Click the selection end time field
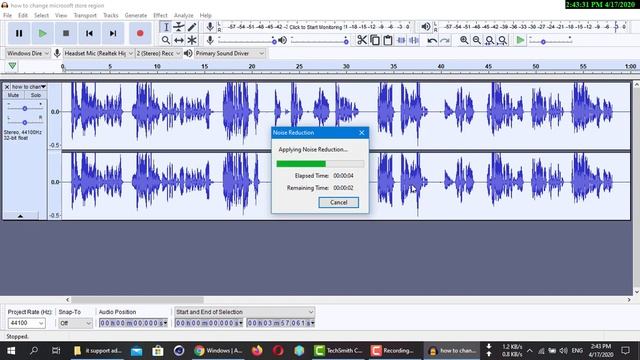This screenshot has height=360, width=640. pyautogui.click(x=280, y=323)
